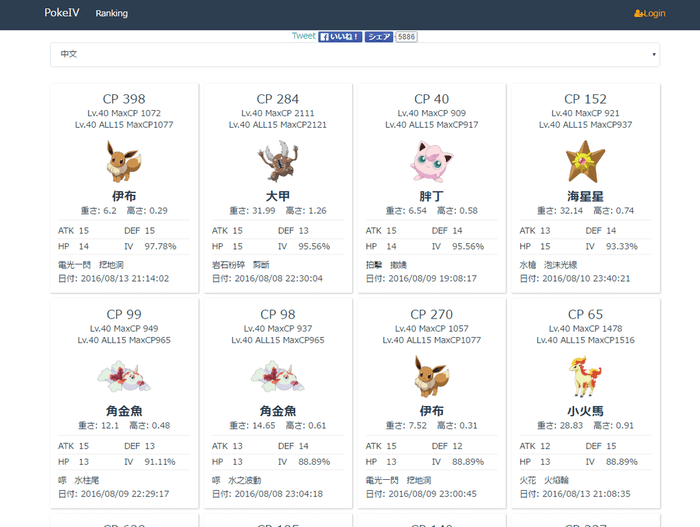Click the Facebook share count 5886
This screenshot has height=527, width=700.
(406, 37)
